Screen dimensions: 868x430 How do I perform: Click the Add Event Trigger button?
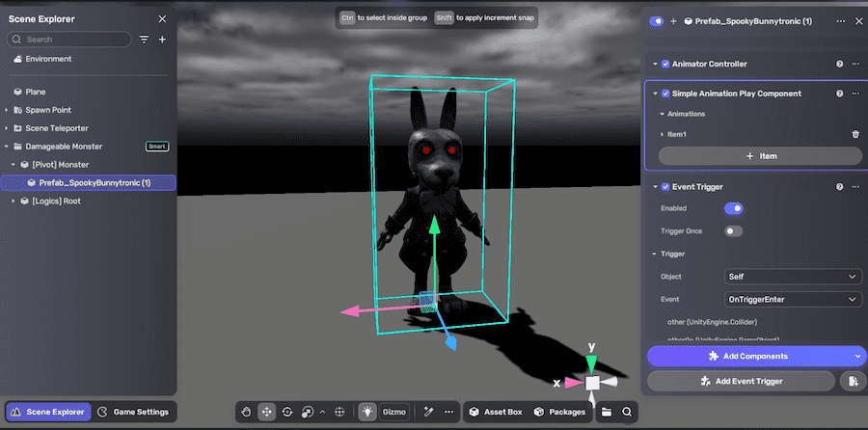[739, 382]
